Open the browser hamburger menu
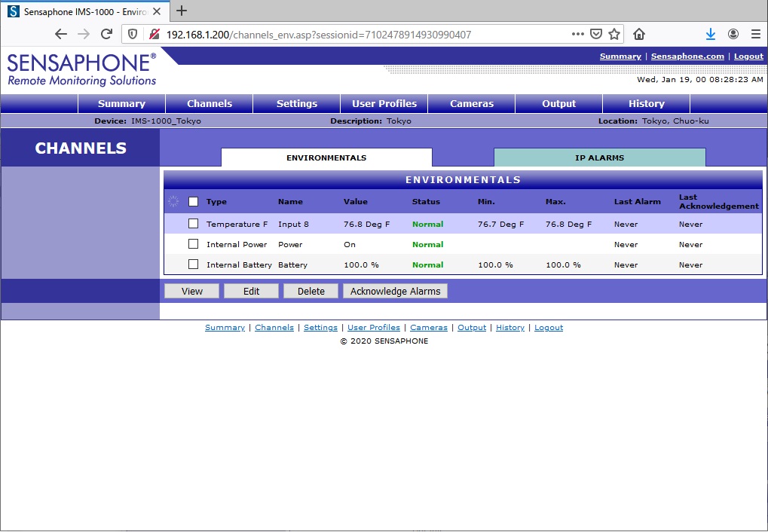Viewport: 768px width, 532px height. tap(756, 34)
